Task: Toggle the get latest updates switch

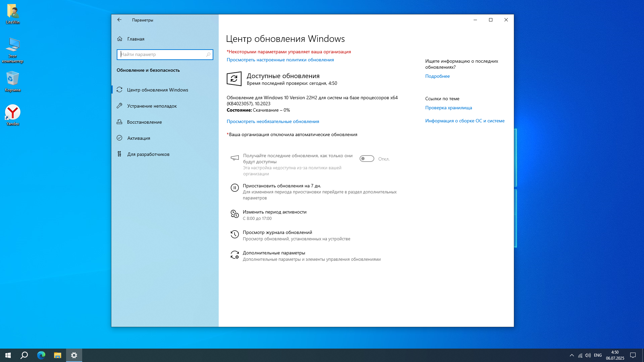Action: point(367,159)
